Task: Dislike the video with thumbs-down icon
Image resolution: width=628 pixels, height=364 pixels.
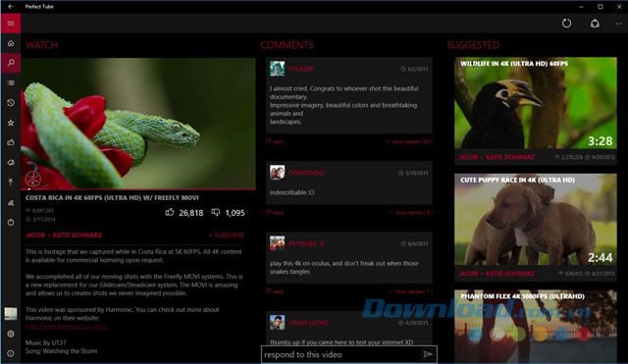Action: coord(216,213)
